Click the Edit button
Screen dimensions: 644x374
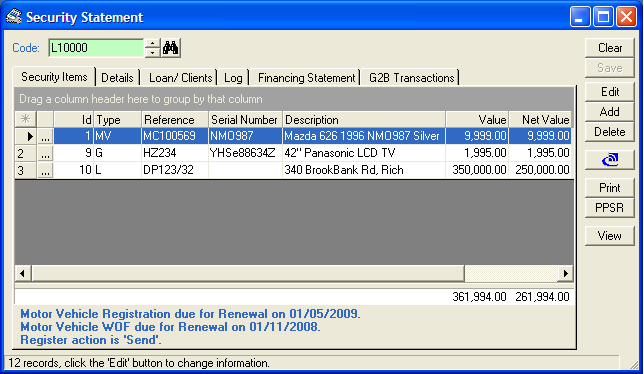[x=610, y=92]
